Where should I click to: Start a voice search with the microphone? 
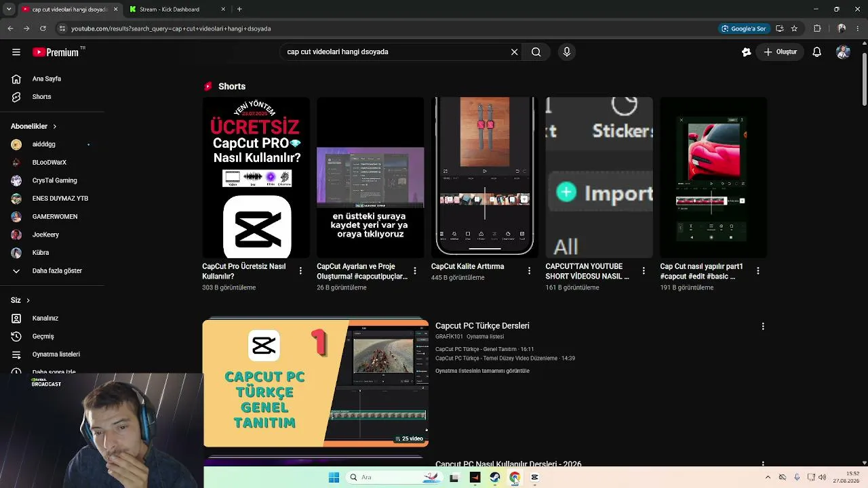[x=567, y=52]
